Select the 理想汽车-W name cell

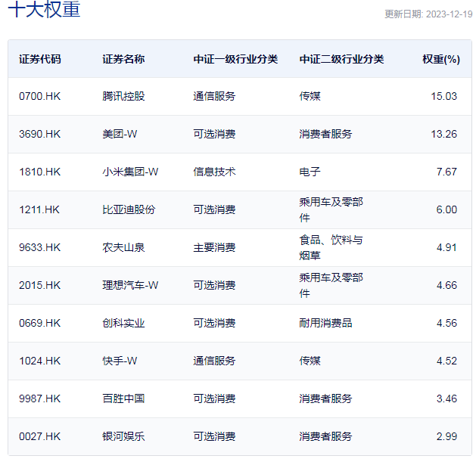click(x=130, y=286)
